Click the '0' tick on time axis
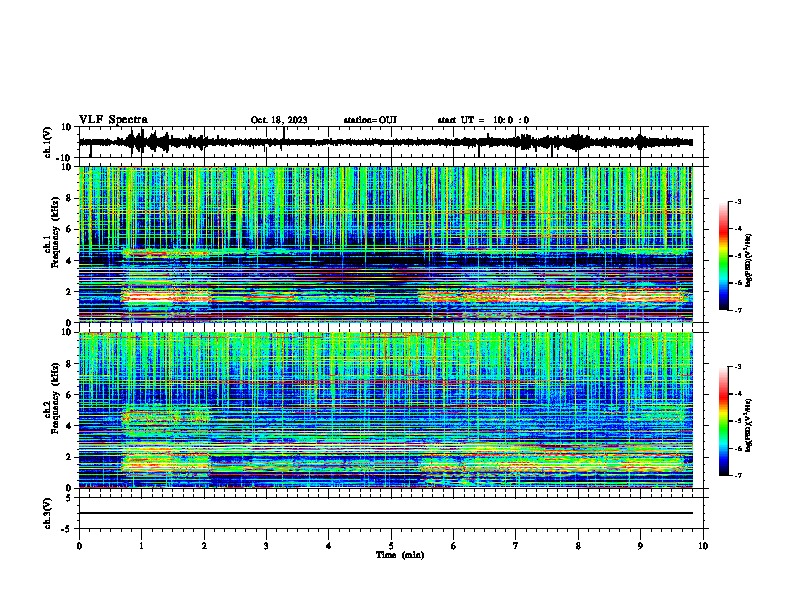The height and width of the screenshot is (612, 792). coord(79,546)
